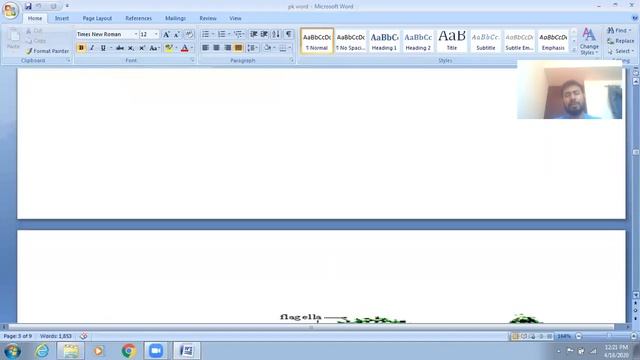Center the text alignment

tap(216, 48)
